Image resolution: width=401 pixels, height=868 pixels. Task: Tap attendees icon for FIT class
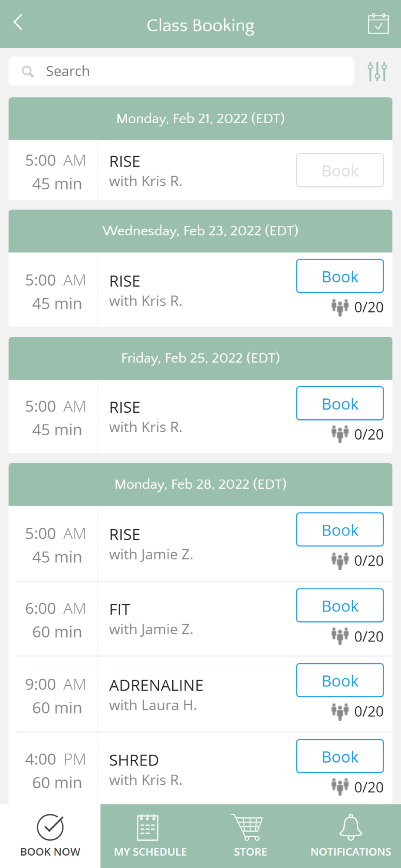(340, 636)
